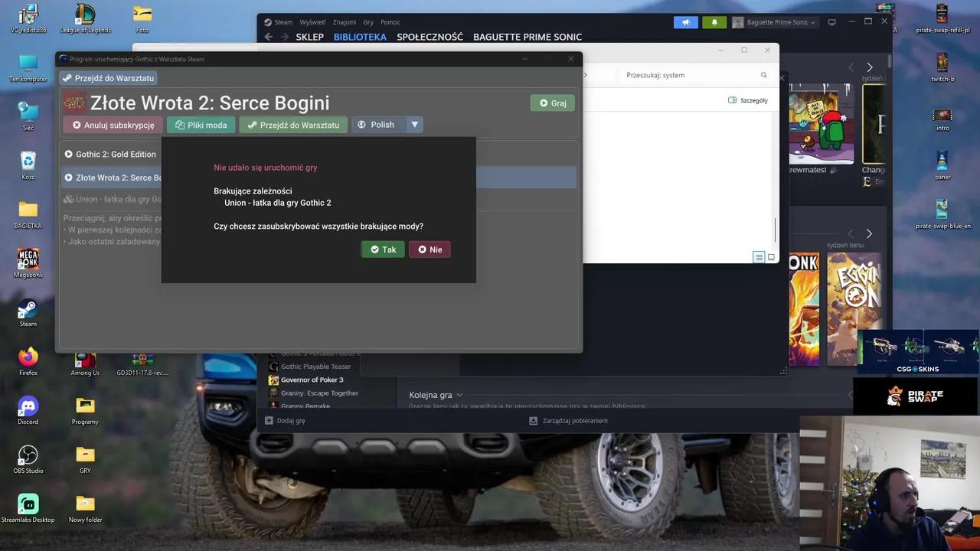
Task: Decline with the red Nie button
Action: (x=430, y=249)
